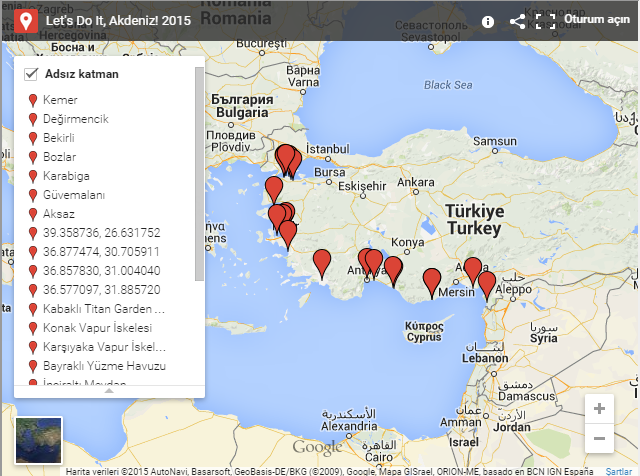
Task: Select Konak Vapur İskelesi entry
Action: click(98, 328)
